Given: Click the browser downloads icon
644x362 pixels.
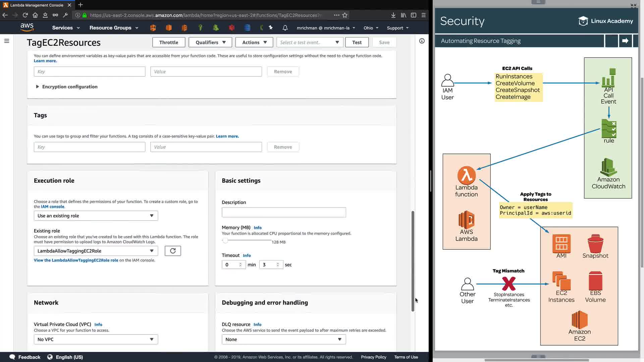Looking at the screenshot, I should tap(393, 15).
